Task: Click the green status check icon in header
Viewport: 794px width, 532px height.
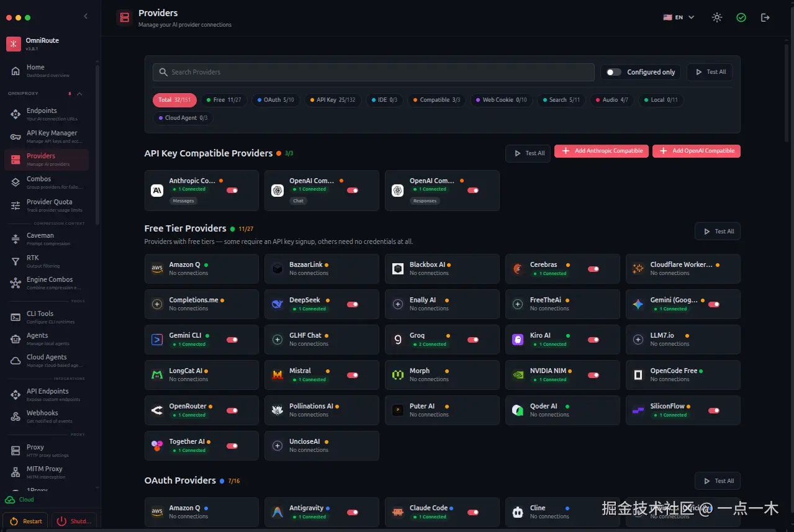Action: 741,17
